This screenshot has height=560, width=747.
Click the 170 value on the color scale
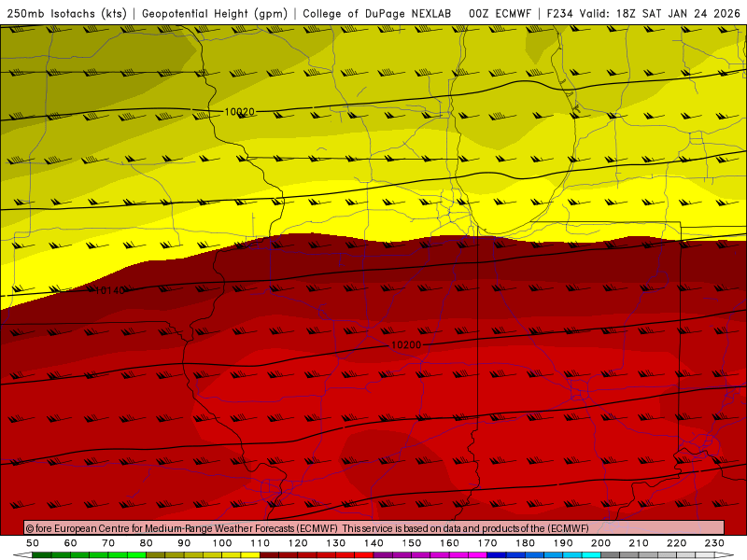(x=486, y=543)
